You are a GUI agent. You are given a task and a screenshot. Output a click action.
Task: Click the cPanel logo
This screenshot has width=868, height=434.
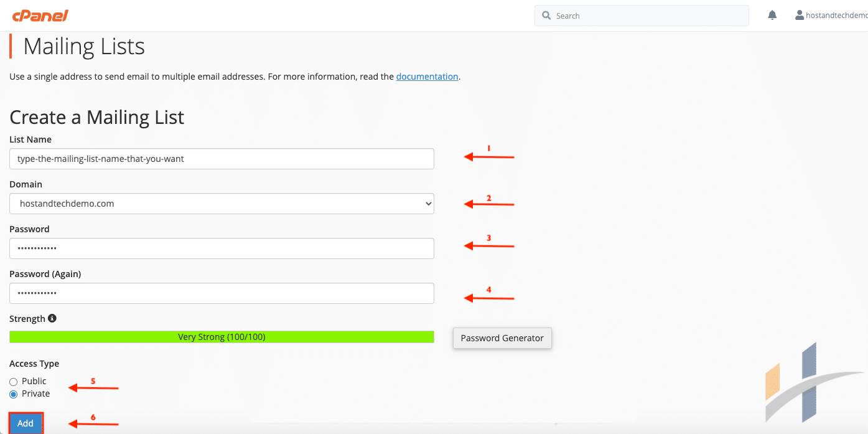coord(40,15)
